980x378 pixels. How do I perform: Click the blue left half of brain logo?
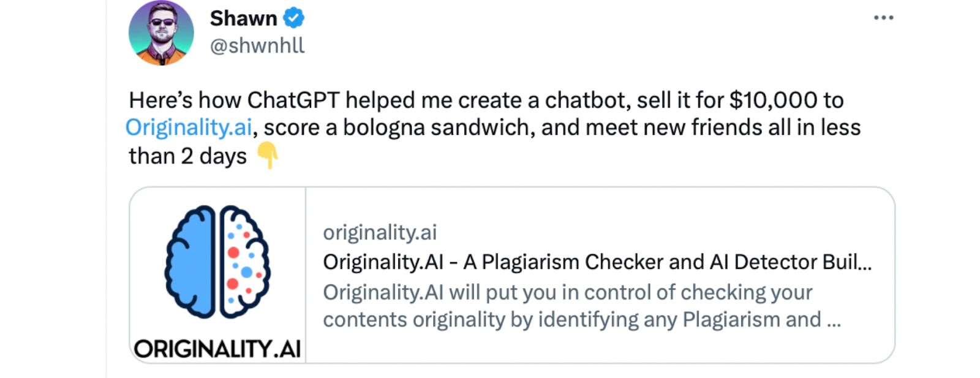click(x=190, y=262)
